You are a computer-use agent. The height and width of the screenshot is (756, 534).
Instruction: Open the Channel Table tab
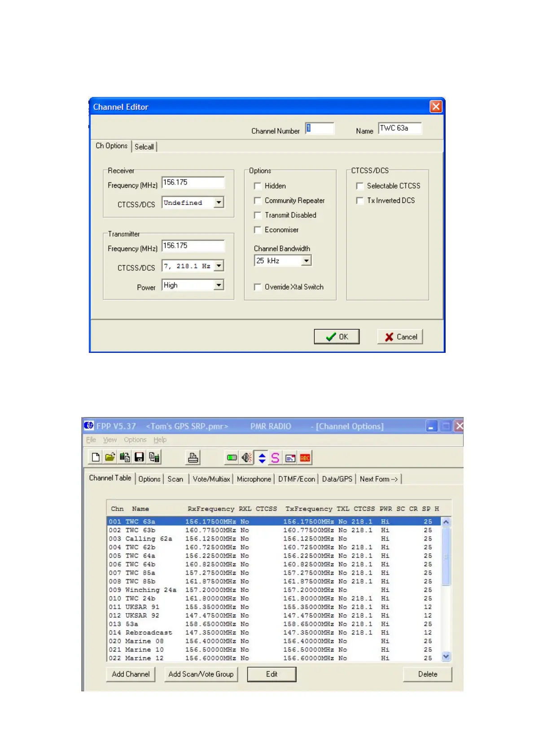pos(110,478)
